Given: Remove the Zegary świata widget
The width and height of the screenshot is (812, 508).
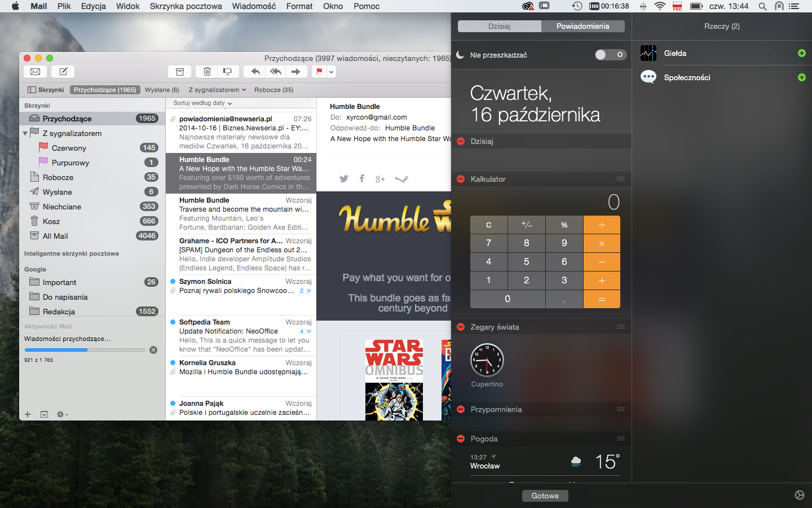Looking at the screenshot, I should pyautogui.click(x=461, y=327).
